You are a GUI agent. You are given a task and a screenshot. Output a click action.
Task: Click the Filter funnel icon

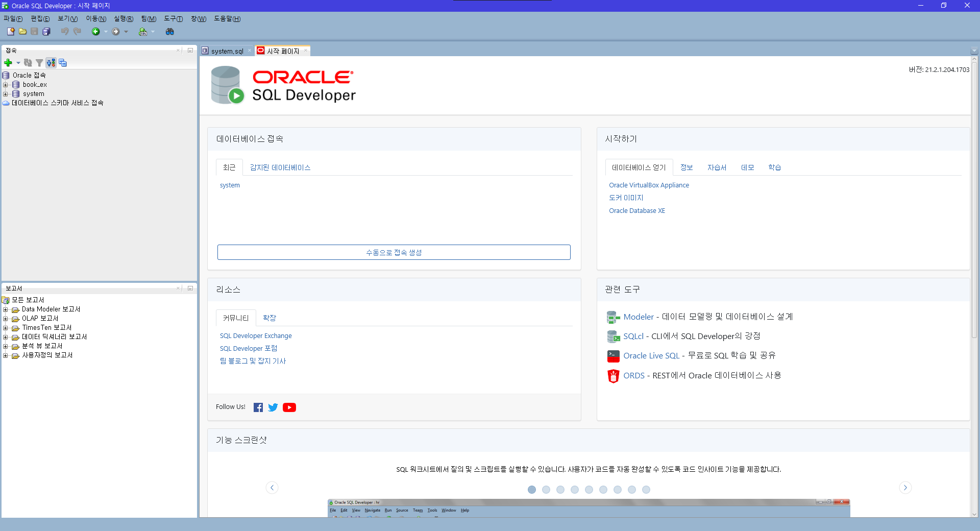(39, 63)
